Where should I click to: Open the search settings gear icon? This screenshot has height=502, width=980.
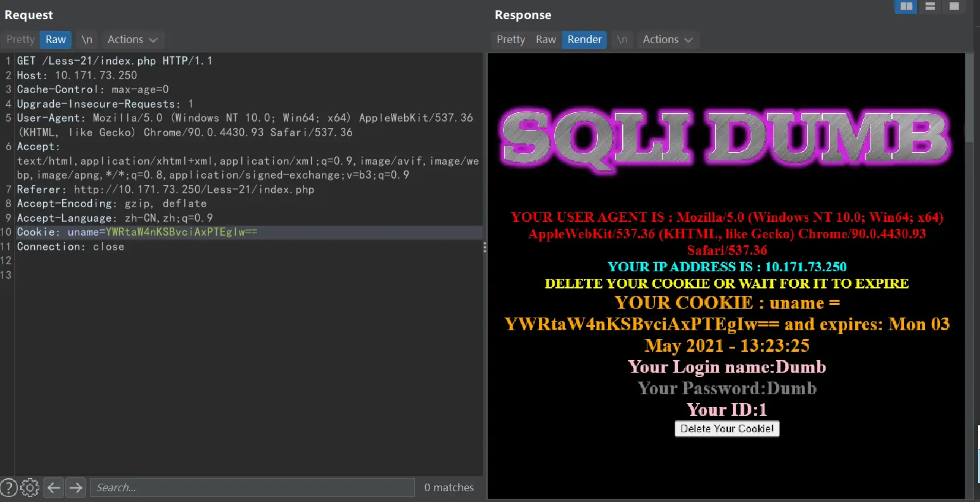click(30, 487)
